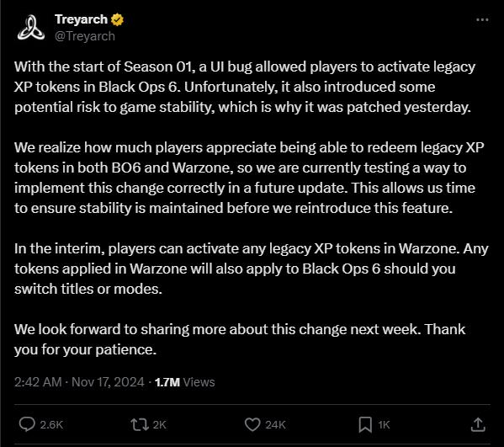Image resolution: width=504 pixels, height=447 pixels.
Task: Open the Treyarch profile avatar logo
Action: 31,28
